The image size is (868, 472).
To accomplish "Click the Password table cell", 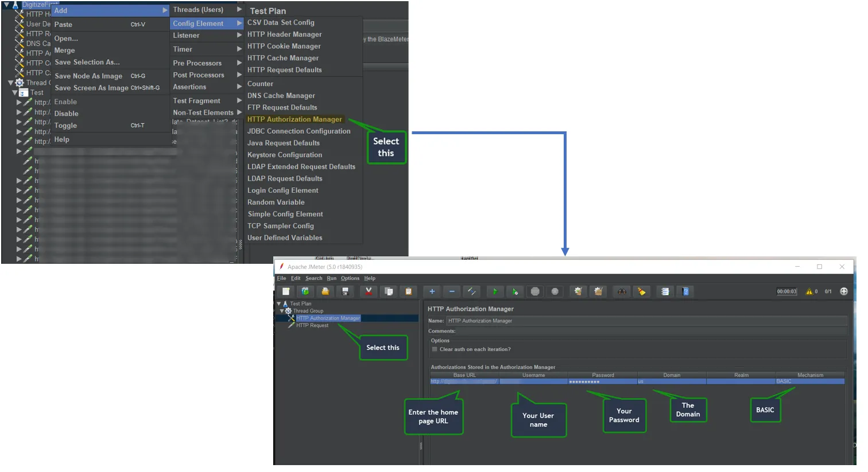I will (602, 381).
